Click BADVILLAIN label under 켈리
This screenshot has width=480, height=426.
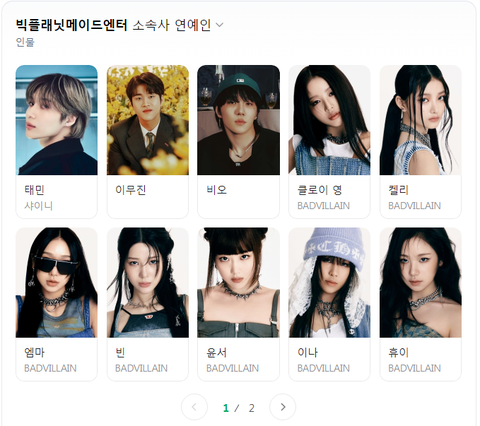click(x=414, y=206)
